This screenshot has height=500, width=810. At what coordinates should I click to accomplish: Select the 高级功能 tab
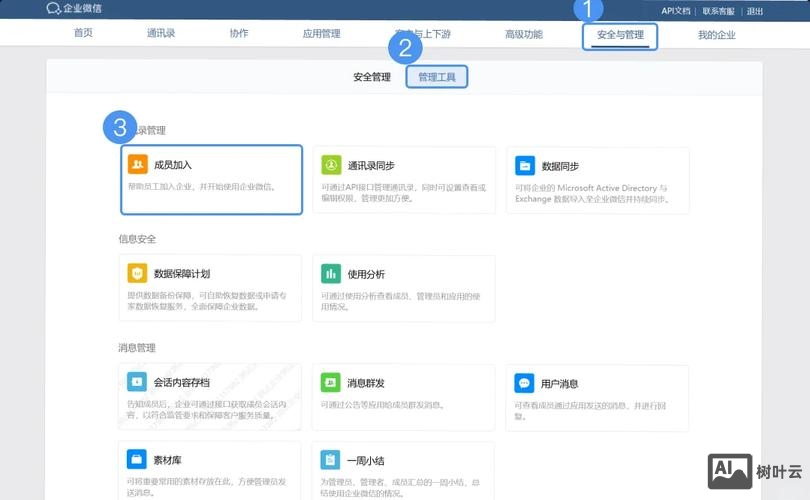[524, 34]
